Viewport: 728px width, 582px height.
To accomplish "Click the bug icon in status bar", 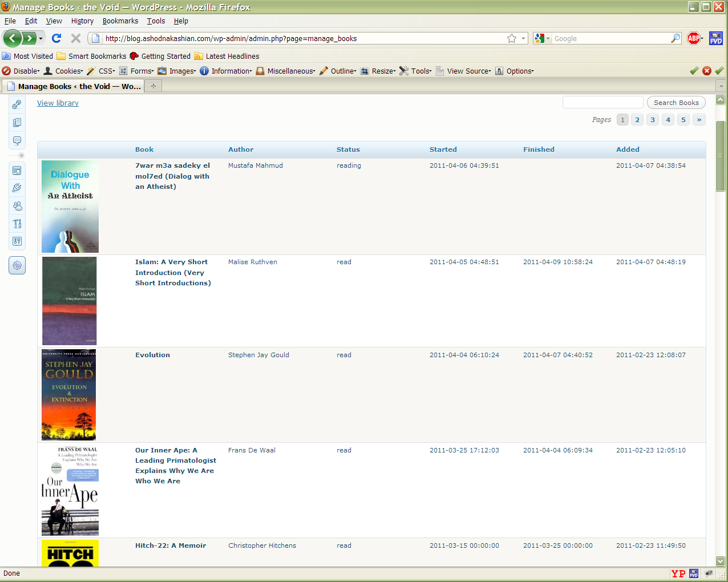I will click(709, 573).
